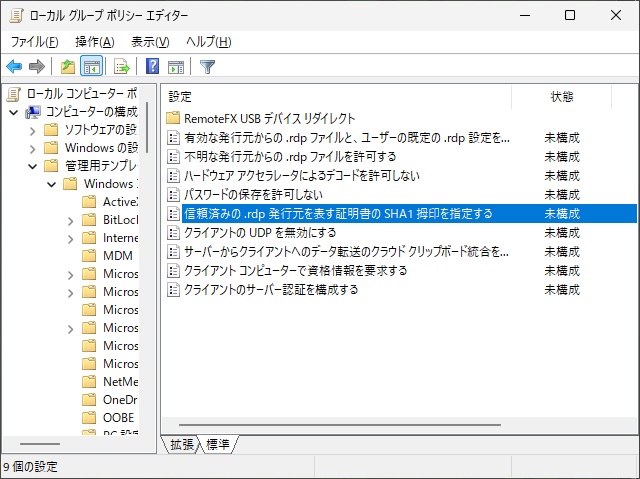Screen dimensions: 640x479
Task: Click the Forward arrow toolbar icon
Action: (x=37, y=67)
